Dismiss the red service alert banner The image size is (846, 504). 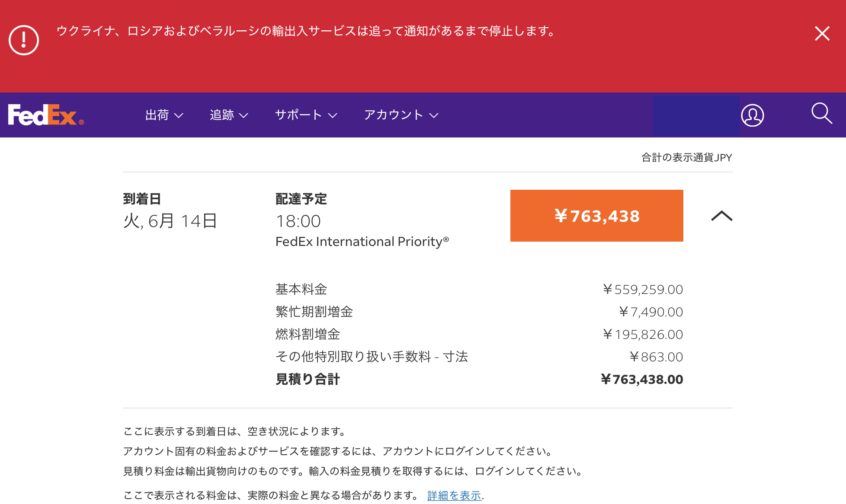click(822, 33)
